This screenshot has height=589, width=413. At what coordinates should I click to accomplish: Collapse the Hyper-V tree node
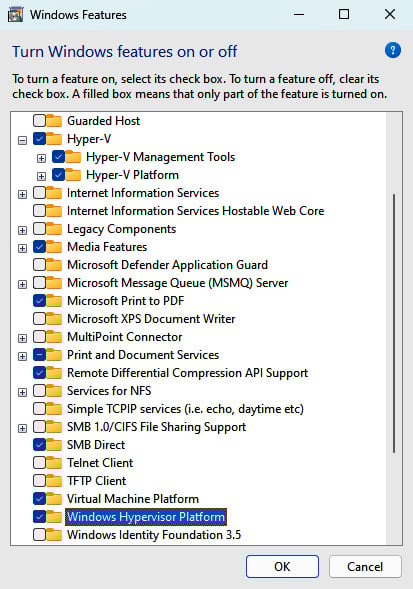pyautogui.click(x=23, y=140)
